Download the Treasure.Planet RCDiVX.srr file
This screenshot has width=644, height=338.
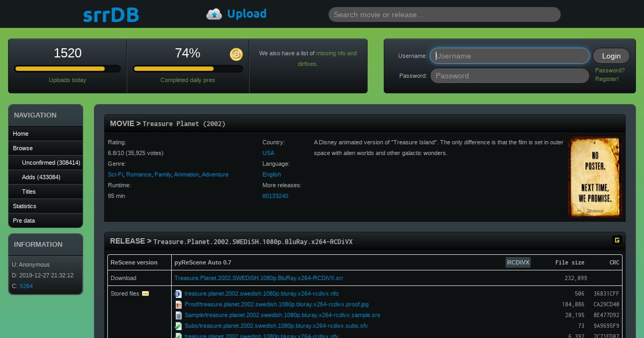[259, 278]
